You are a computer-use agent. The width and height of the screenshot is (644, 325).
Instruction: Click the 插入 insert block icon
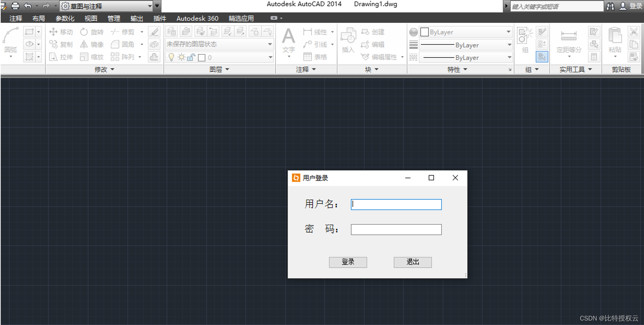pos(348,40)
